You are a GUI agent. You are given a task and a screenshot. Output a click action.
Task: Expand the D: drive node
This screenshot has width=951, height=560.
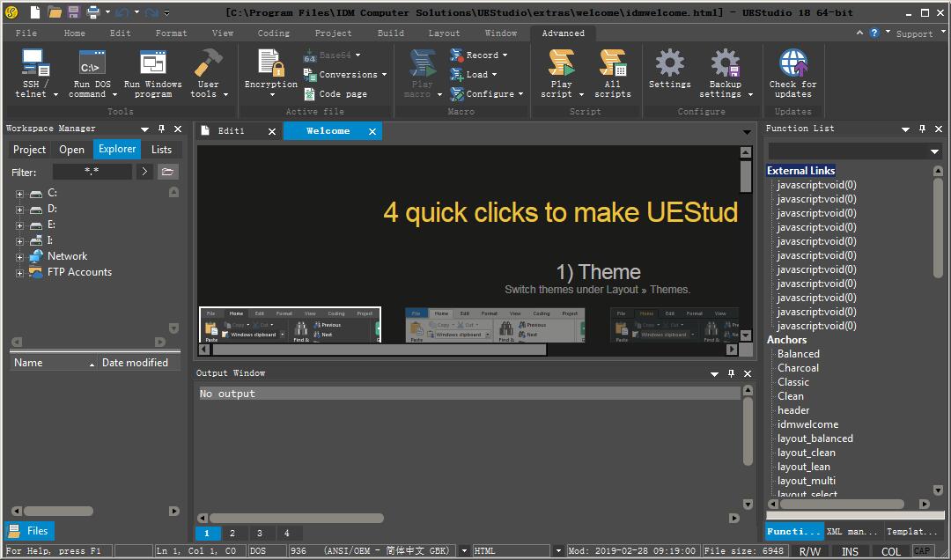pos(20,210)
